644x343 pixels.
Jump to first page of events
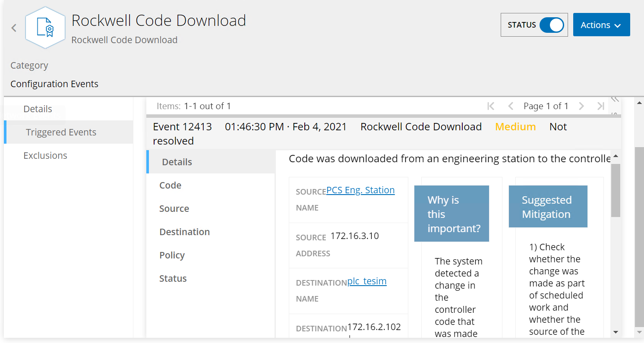pos(491,106)
